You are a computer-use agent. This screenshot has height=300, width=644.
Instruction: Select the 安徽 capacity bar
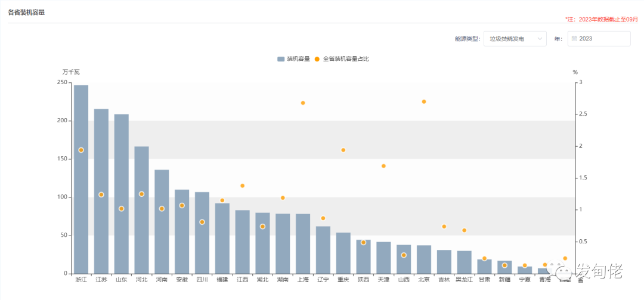182,232
